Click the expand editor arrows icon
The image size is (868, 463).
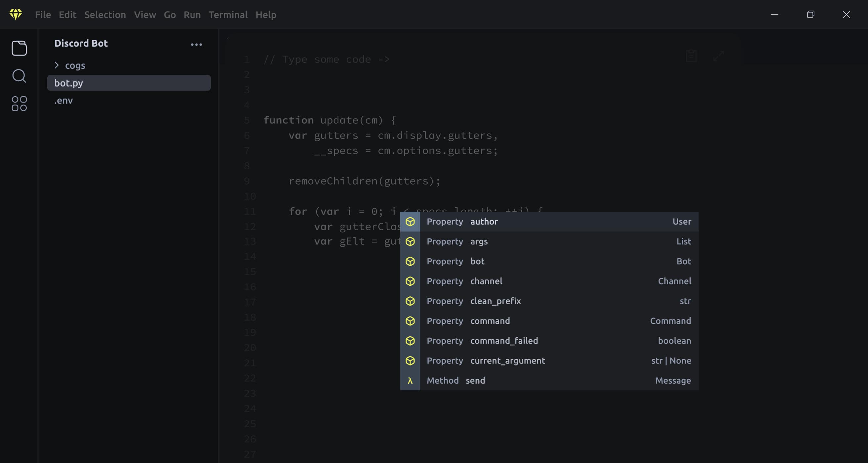(718, 56)
